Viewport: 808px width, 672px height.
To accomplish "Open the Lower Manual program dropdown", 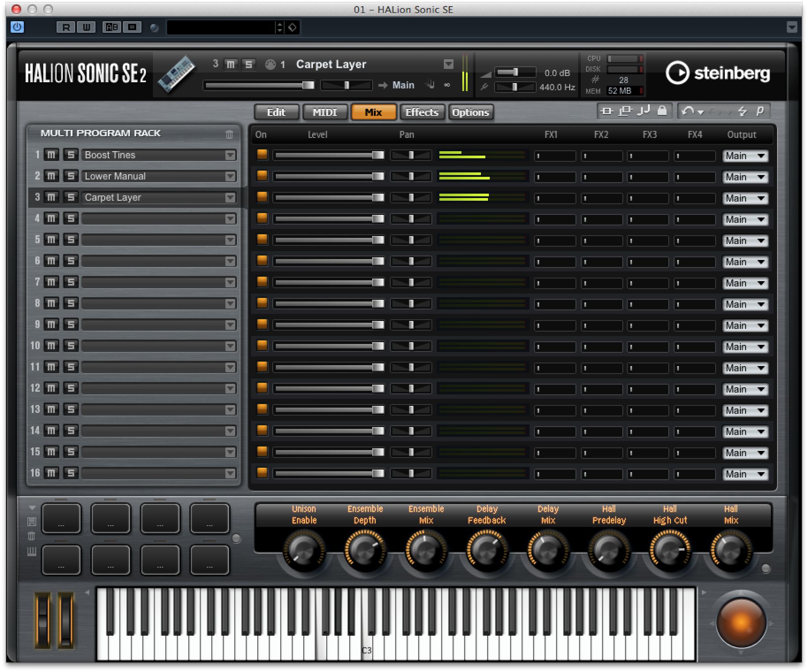I will click(x=230, y=176).
